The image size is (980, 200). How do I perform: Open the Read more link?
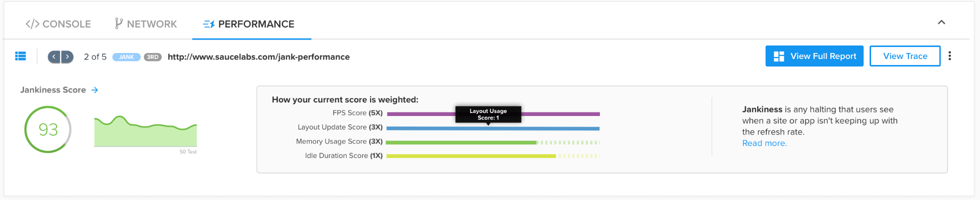point(764,143)
